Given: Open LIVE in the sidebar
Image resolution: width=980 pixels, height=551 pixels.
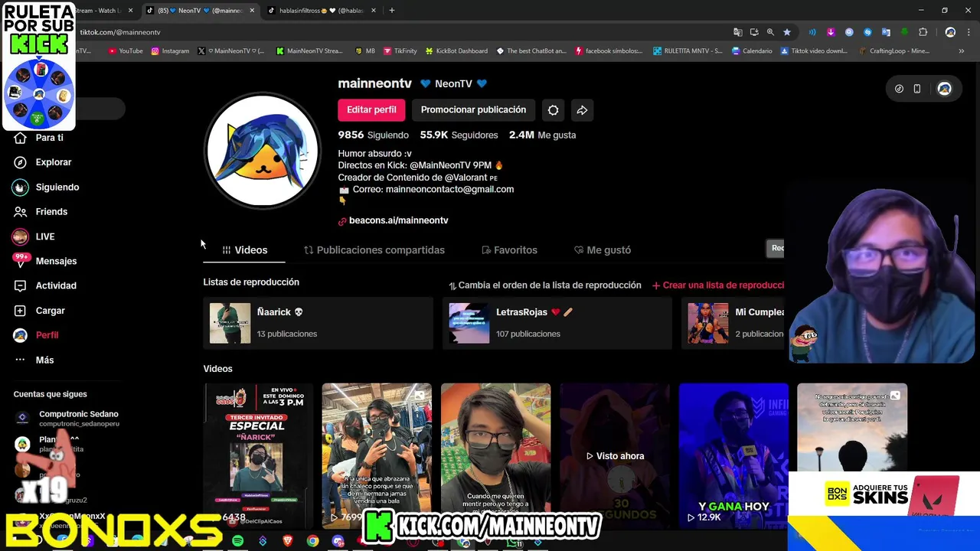Looking at the screenshot, I should (34, 236).
